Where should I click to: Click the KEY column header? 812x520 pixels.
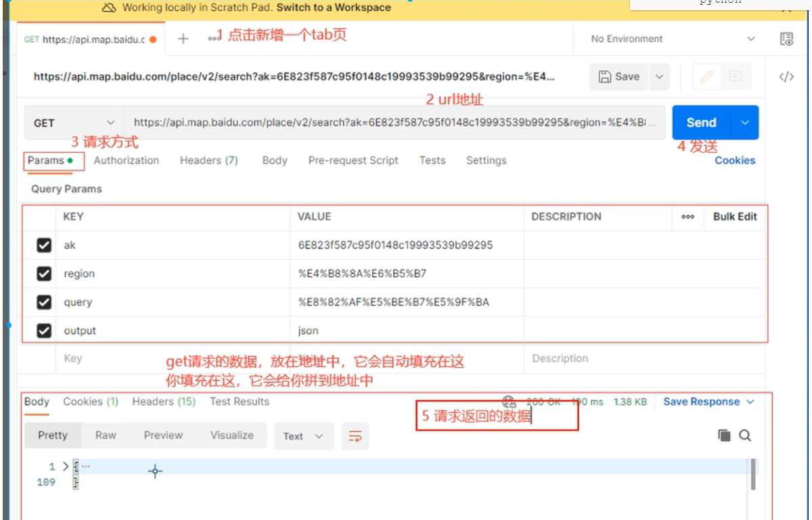pyautogui.click(x=73, y=217)
